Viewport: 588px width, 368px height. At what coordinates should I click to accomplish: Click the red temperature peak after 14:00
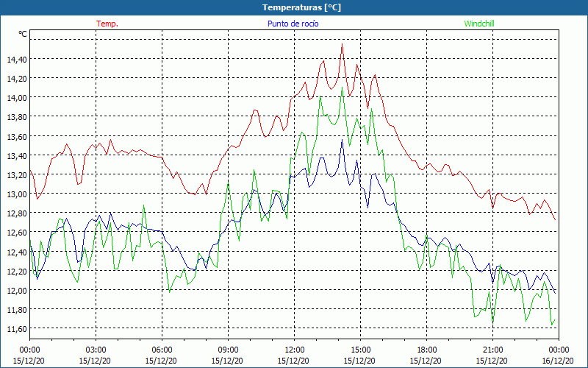[x=342, y=44]
